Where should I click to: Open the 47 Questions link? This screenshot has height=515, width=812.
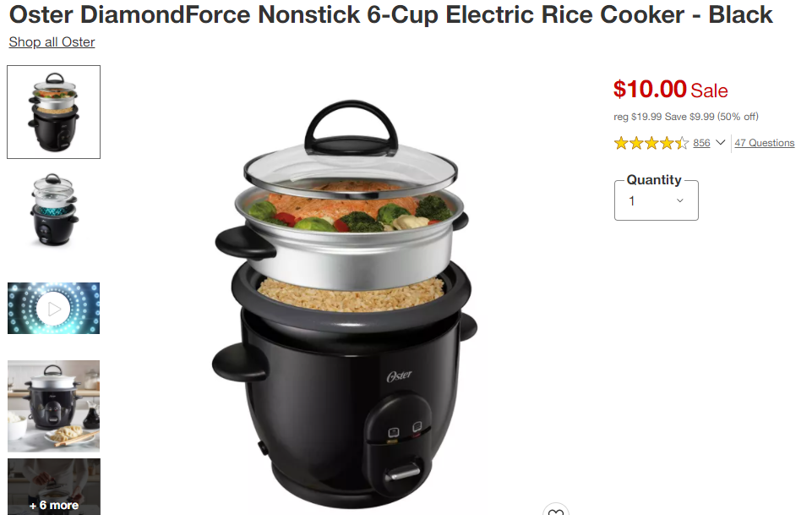765,143
